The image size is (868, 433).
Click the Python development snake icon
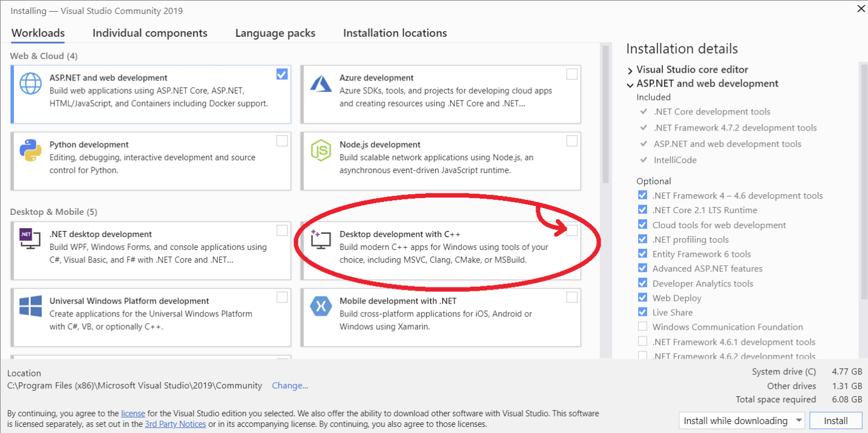click(31, 151)
